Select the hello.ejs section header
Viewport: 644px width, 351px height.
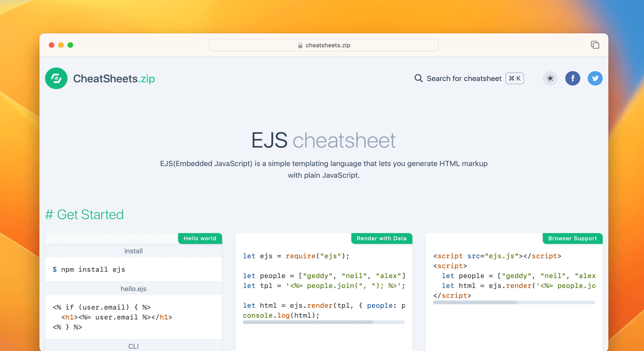point(133,288)
